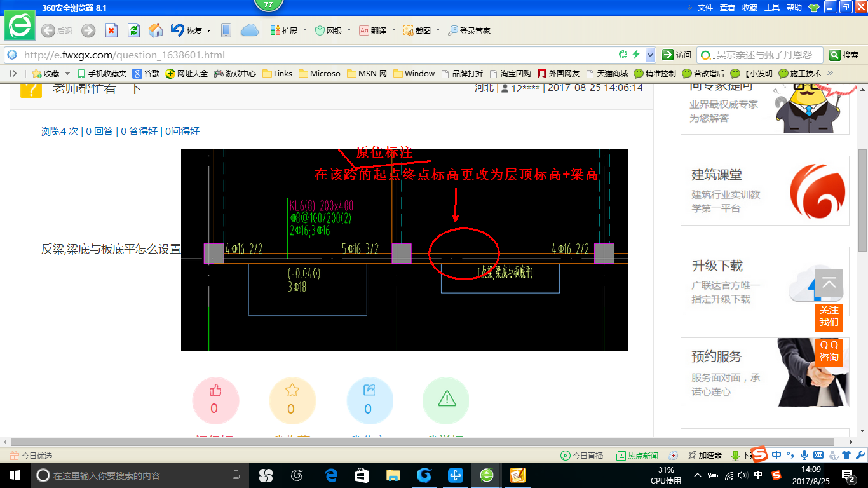The width and height of the screenshot is (868, 488).
Task: Open the 天猫商城 bookmark
Action: click(607, 74)
